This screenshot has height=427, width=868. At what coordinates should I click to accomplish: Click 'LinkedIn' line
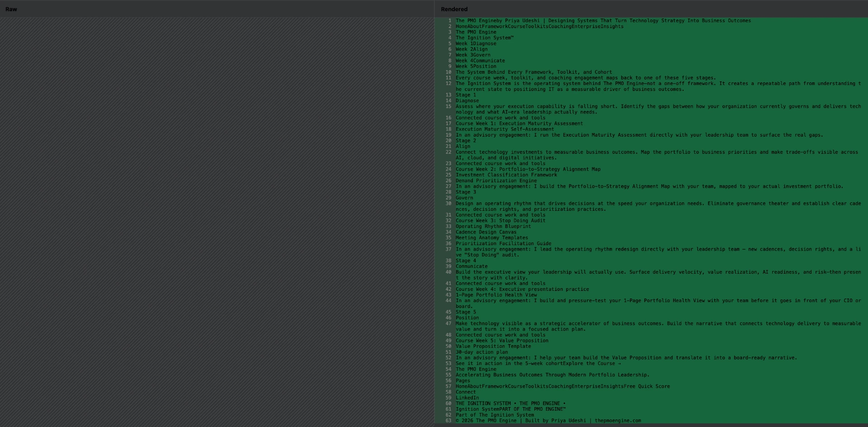467,398
